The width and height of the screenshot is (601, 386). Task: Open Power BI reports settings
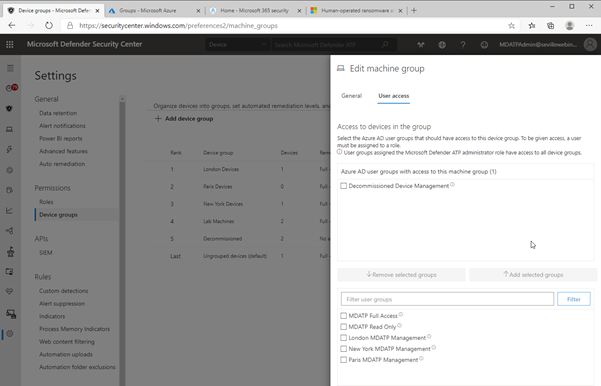[x=61, y=138]
